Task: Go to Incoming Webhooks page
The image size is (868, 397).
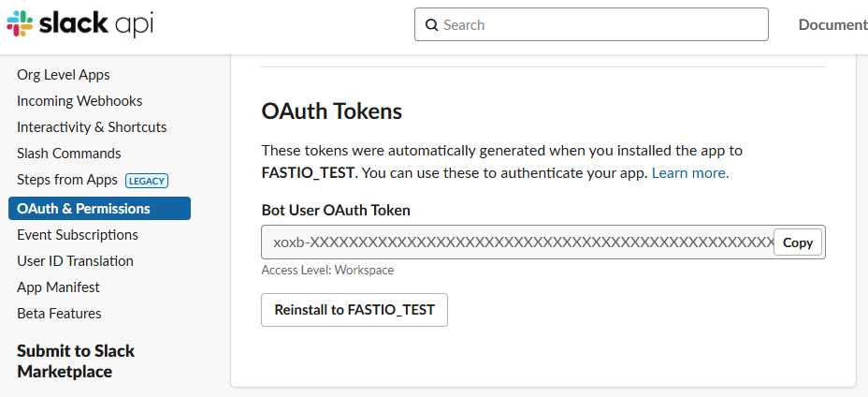Action: tap(80, 101)
